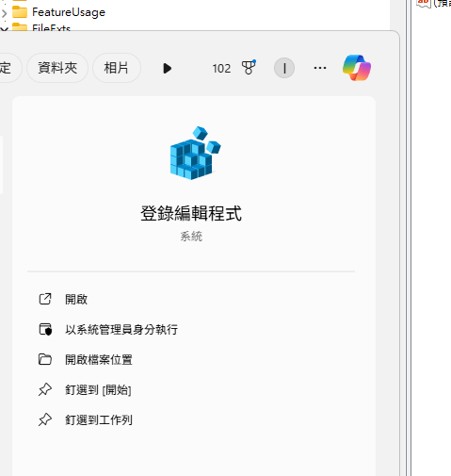Open the rewards trophy icon next to 102
Image resolution: width=451 pixels, height=476 pixels.
[x=249, y=67]
